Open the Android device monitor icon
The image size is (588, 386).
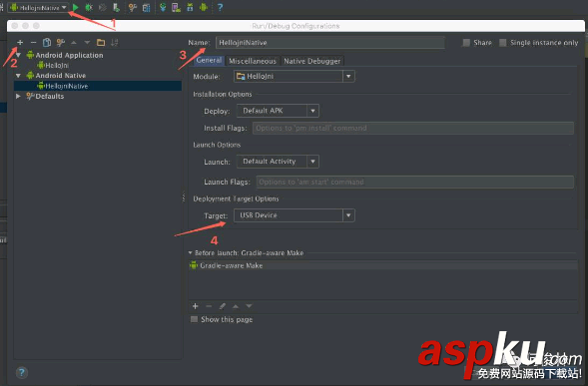pos(204,7)
